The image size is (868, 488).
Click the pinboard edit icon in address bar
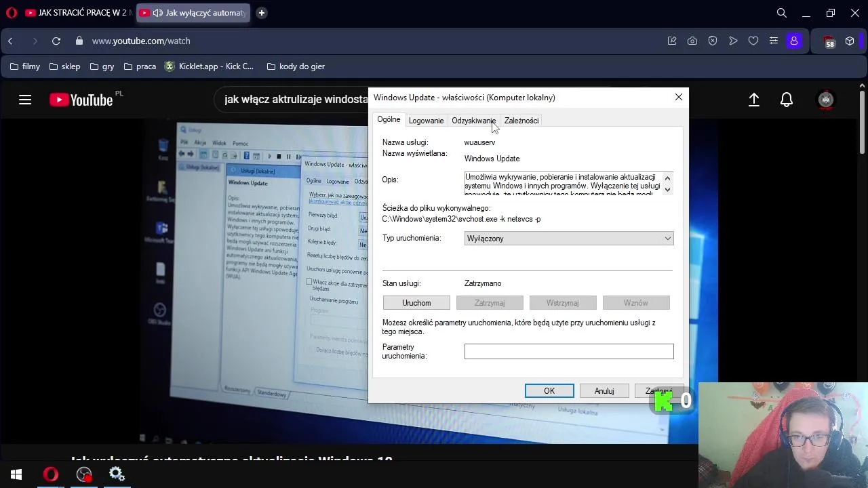coord(672,41)
